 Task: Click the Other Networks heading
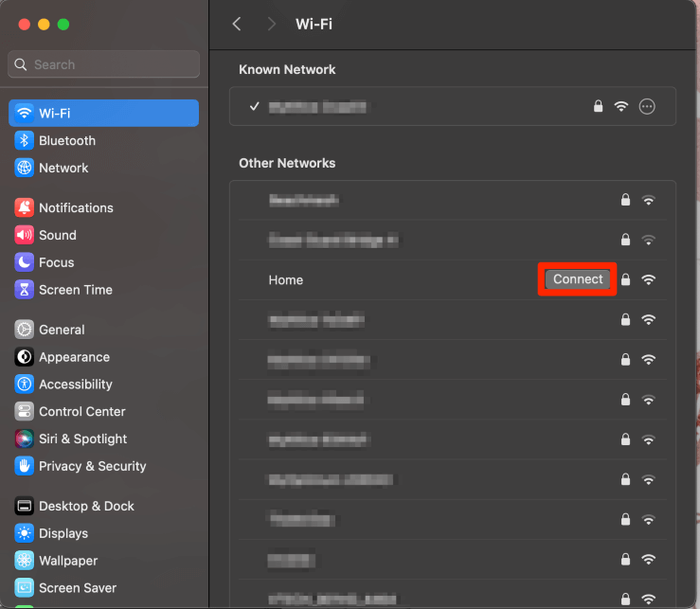[x=287, y=164]
